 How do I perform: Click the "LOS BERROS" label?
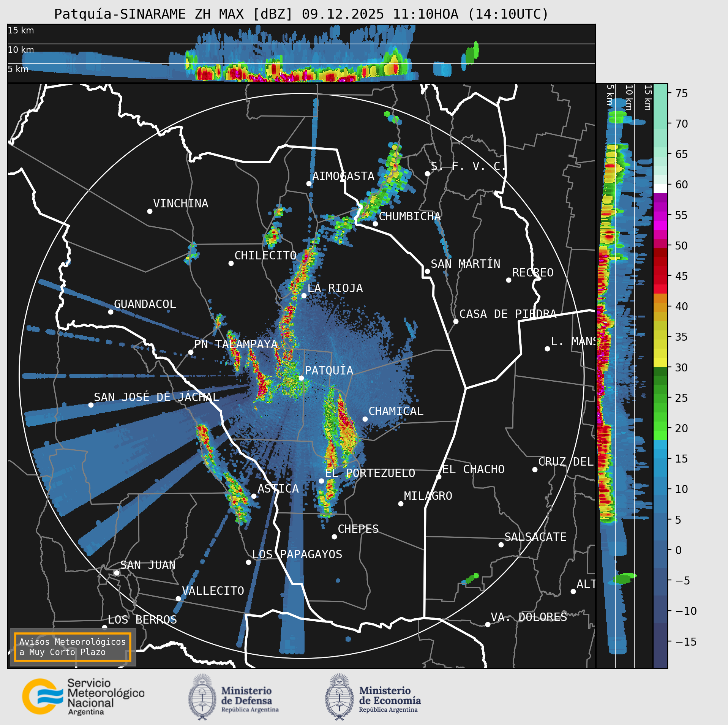142,620
